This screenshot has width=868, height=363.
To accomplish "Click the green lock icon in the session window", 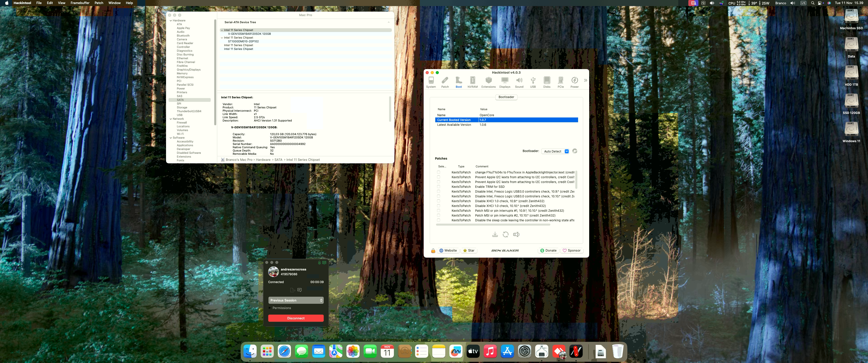I will tap(319, 263).
